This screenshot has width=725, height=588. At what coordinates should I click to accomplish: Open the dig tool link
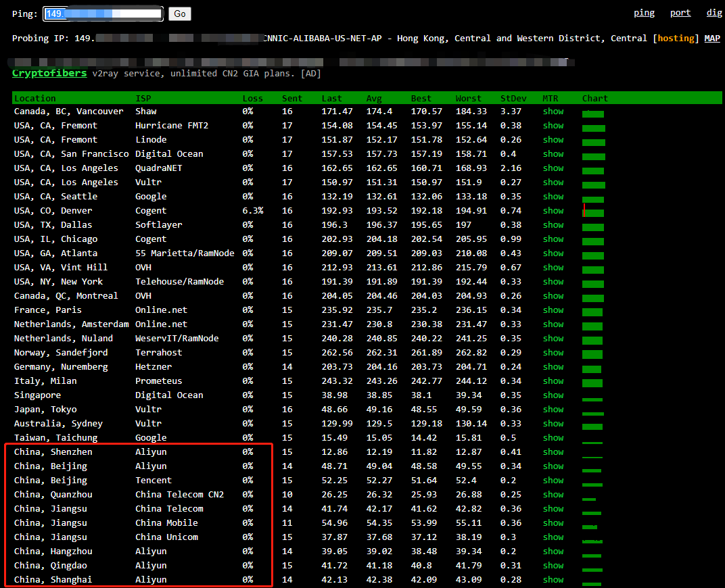714,13
